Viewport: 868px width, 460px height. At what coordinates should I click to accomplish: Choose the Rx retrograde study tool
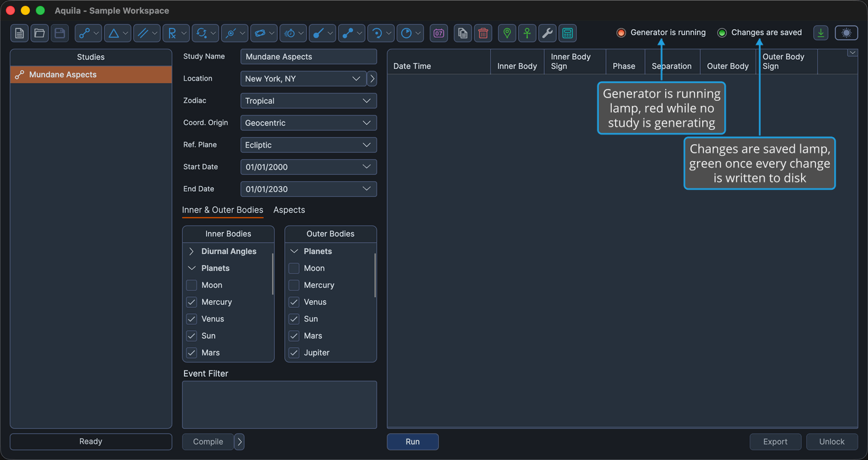(x=176, y=33)
